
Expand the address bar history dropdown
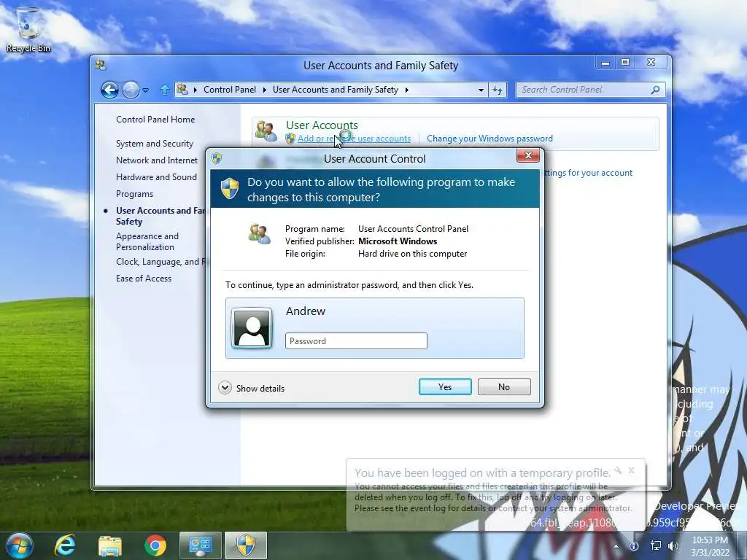(481, 90)
